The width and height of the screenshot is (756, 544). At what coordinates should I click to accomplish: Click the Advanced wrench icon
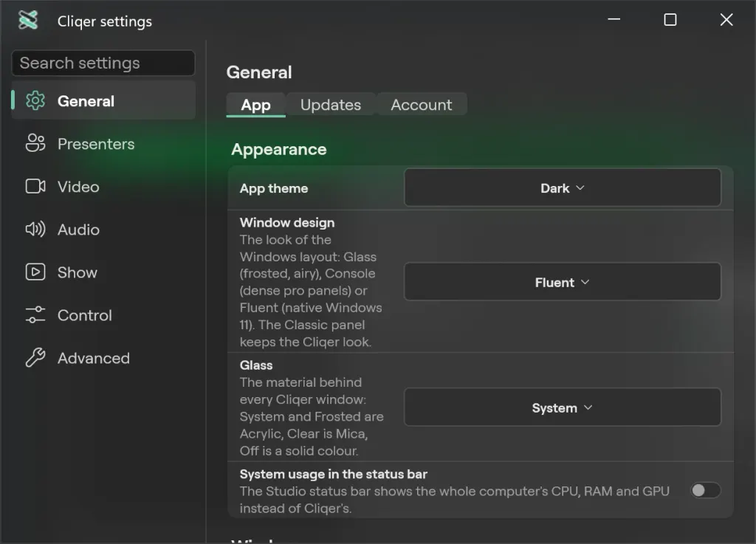[35, 357]
